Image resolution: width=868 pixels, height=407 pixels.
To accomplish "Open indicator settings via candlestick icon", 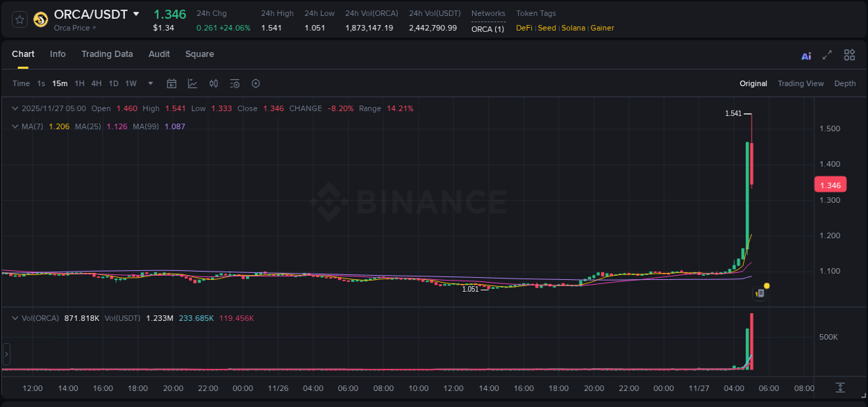I will [x=213, y=83].
